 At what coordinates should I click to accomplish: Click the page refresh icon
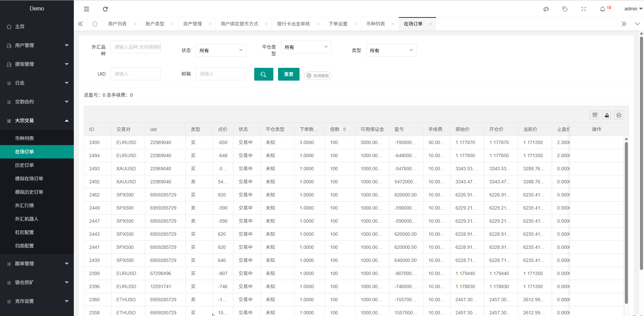(x=105, y=9)
